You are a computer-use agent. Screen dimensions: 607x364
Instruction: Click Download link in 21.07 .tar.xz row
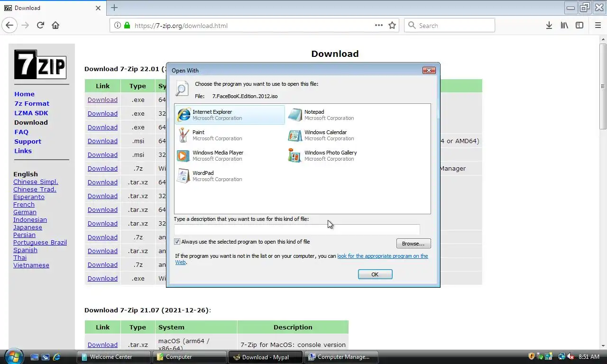(x=102, y=345)
